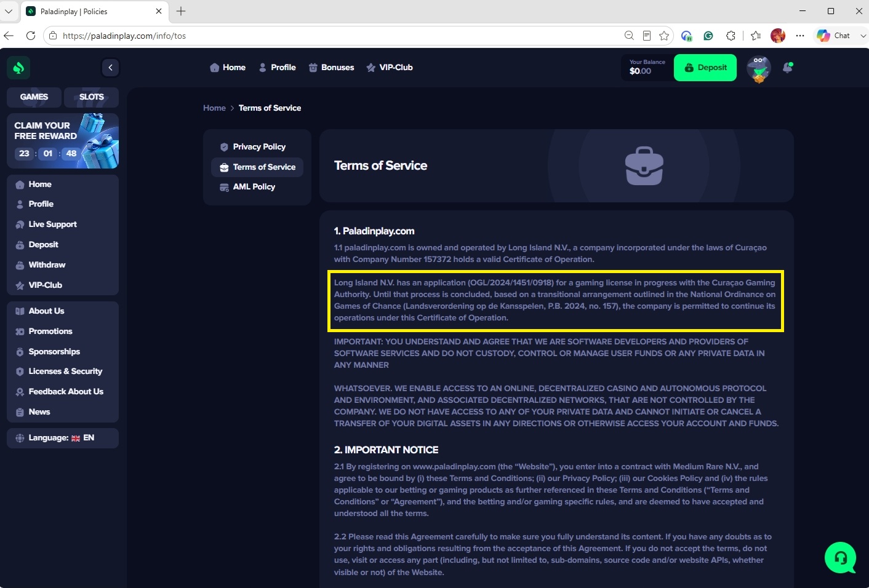This screenshot has height=588, width=869.
Task: Reload the page with the refresh icon
Action: [31, 36]
